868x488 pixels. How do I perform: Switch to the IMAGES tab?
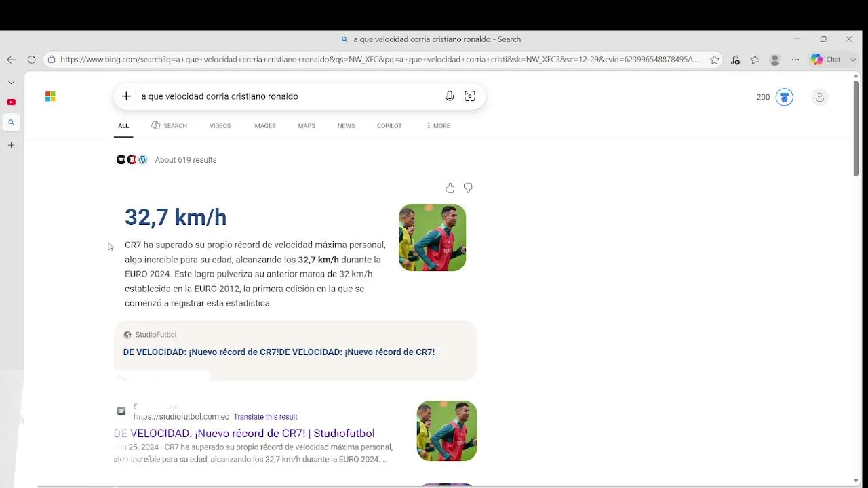[x=264, y=126]
